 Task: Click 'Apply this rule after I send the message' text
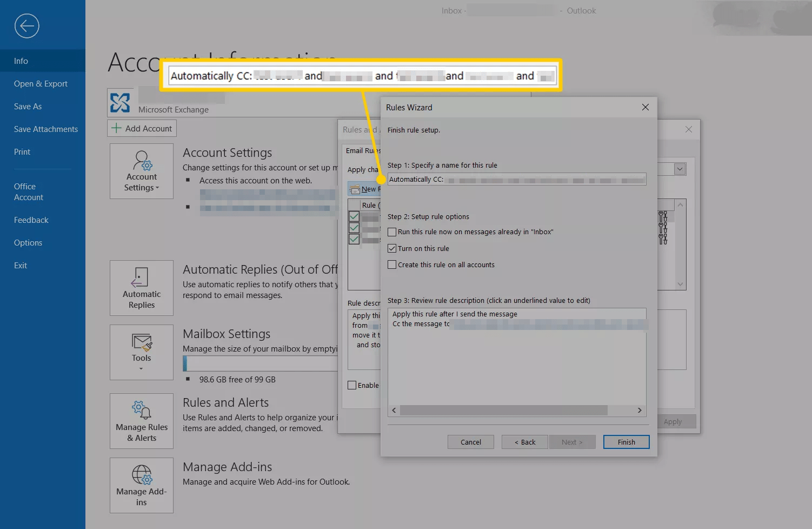[455, 314]
